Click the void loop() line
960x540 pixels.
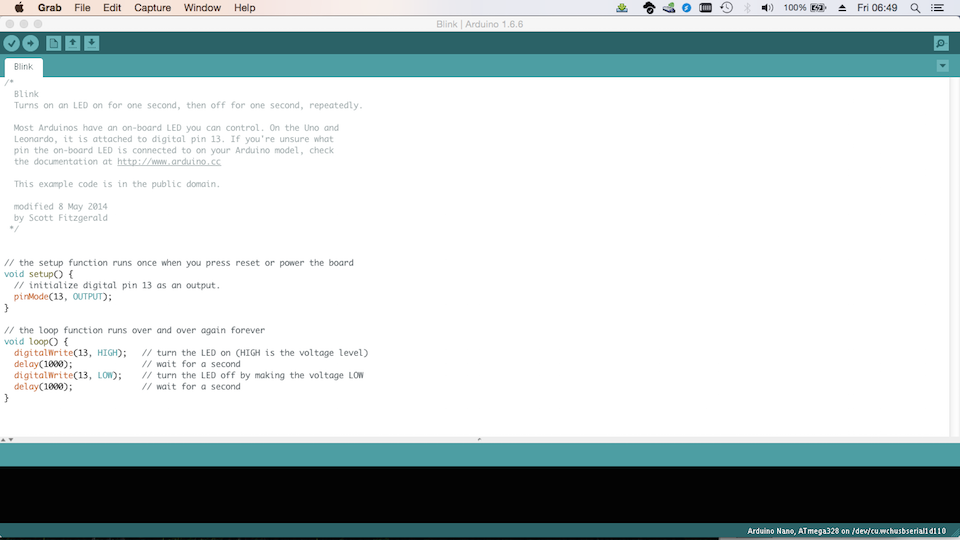(x=36, y=341)
